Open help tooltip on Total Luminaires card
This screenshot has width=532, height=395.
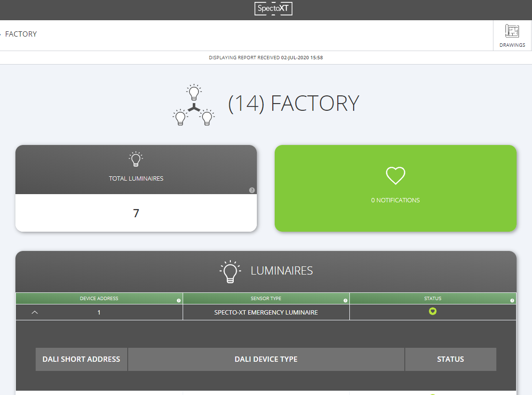(x=252, y=190)
